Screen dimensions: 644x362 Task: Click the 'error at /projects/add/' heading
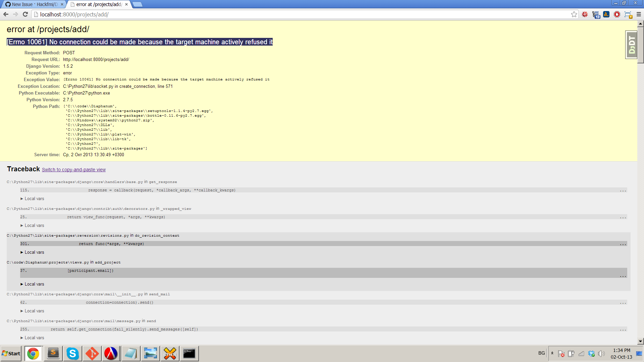[48, 29]
